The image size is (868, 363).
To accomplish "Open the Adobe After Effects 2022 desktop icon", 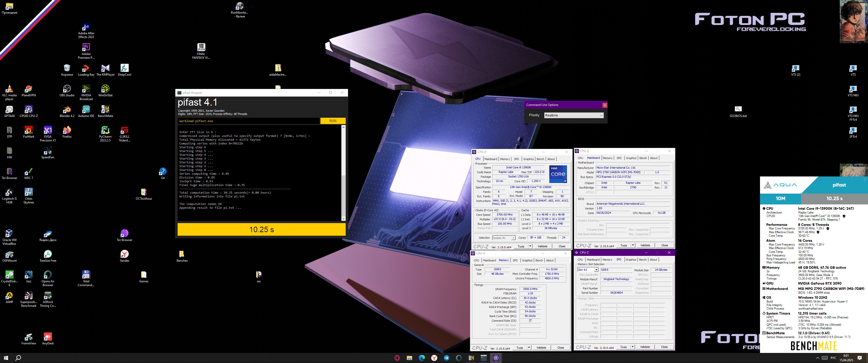I will [x=86, y=31].
